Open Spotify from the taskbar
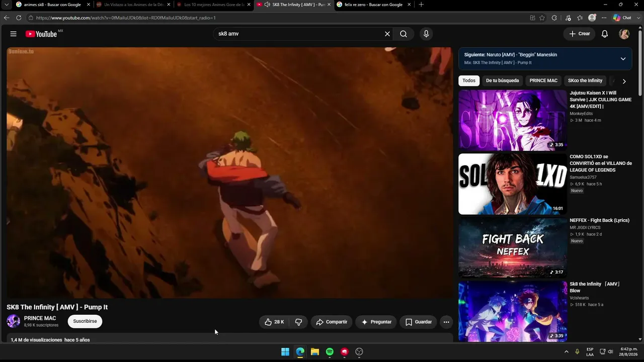 coord(330,352)
